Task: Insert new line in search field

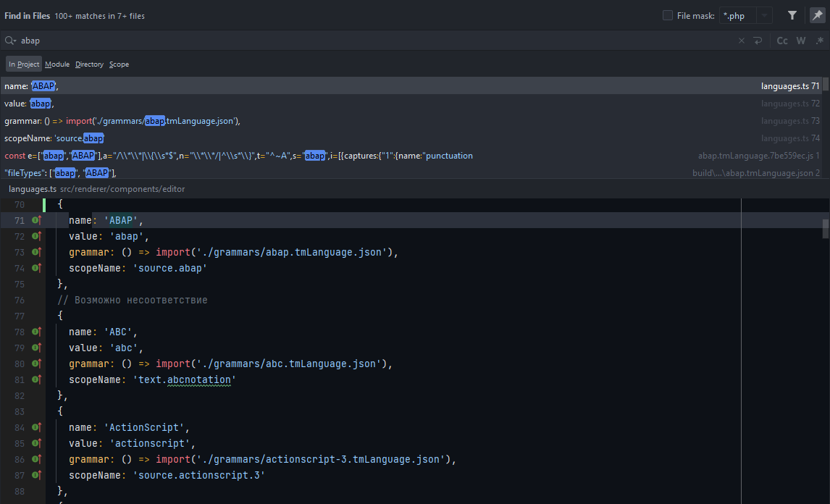Action: [758, 41]
